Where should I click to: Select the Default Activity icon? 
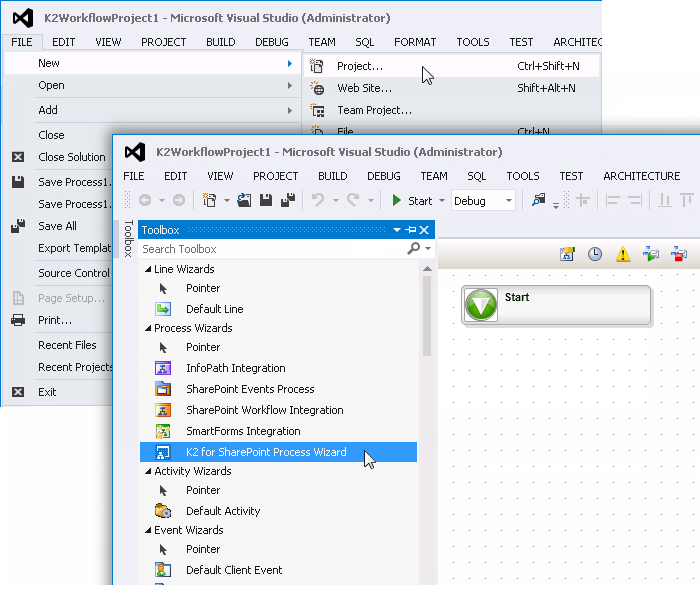(x=163, y=511)
